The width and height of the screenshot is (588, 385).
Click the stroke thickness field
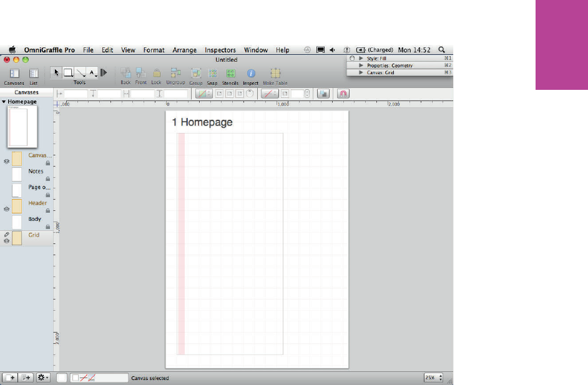coord(297,94)
